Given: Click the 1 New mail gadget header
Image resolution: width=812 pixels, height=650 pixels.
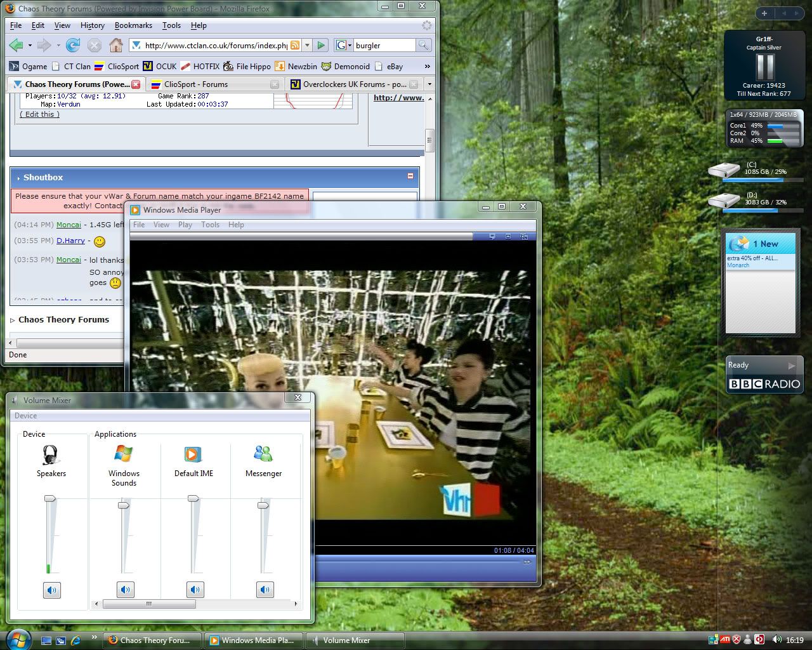Looking at the screenshot, I should pos(761,244).
